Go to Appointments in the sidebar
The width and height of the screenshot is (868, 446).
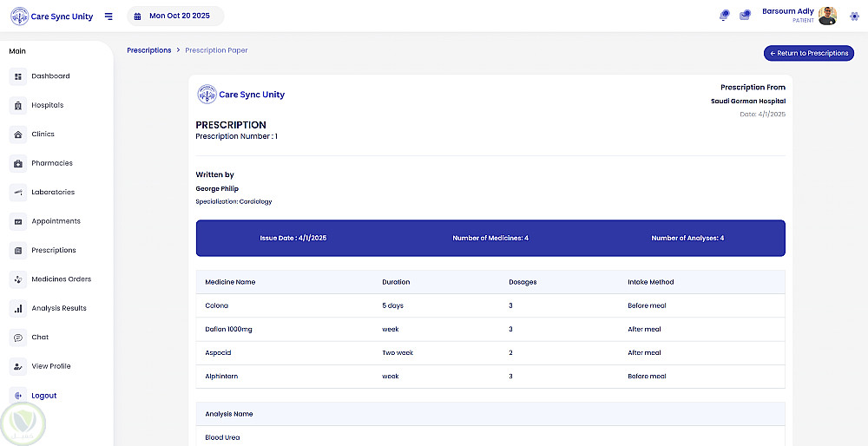pos(56,221)
